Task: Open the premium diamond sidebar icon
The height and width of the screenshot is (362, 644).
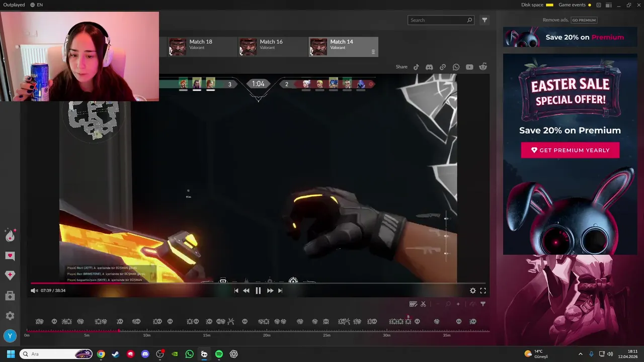Action: [10, 276]
